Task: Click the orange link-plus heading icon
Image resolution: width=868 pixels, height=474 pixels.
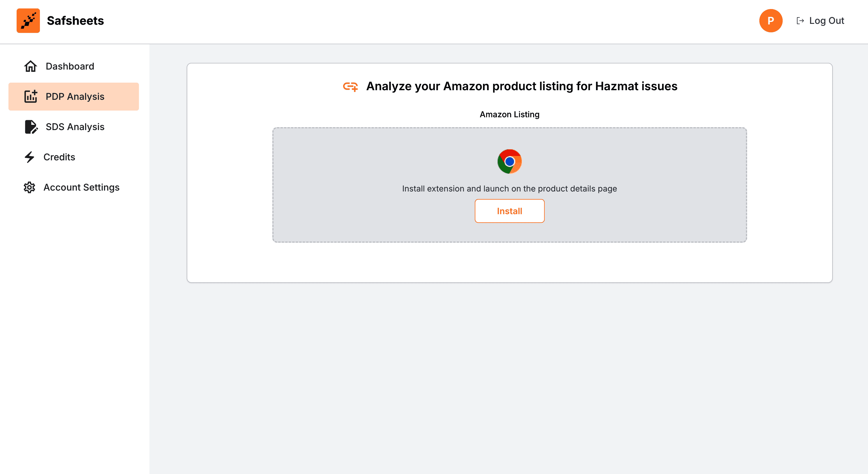Action: pos(350,86)
